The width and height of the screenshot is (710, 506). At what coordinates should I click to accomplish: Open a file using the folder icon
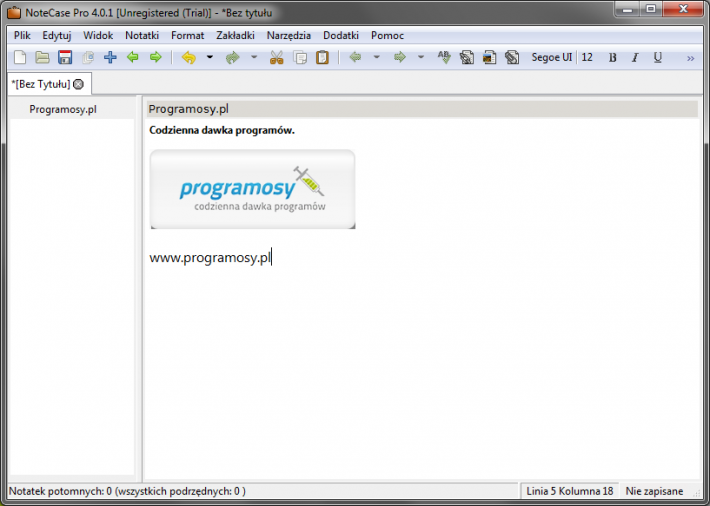(43, 58)
